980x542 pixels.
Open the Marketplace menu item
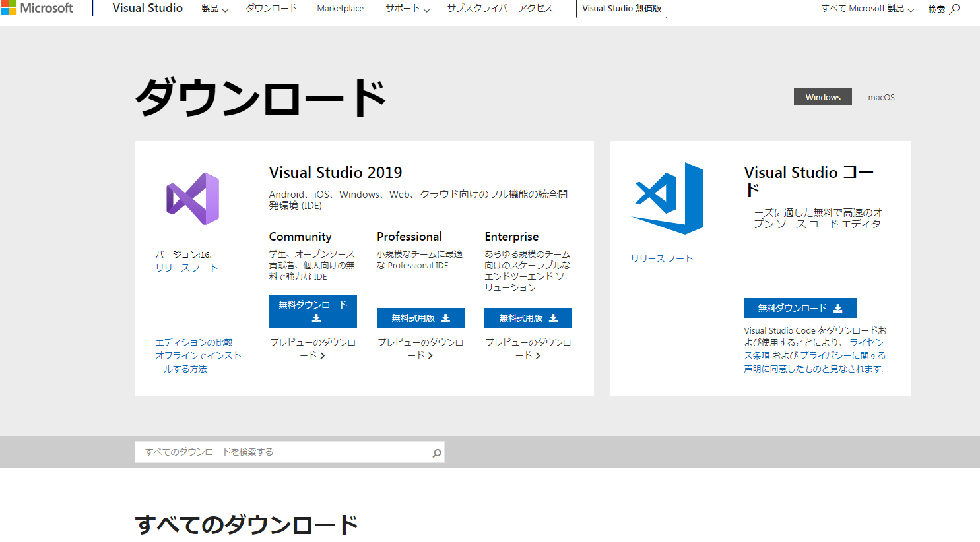(x=340, y=9)
